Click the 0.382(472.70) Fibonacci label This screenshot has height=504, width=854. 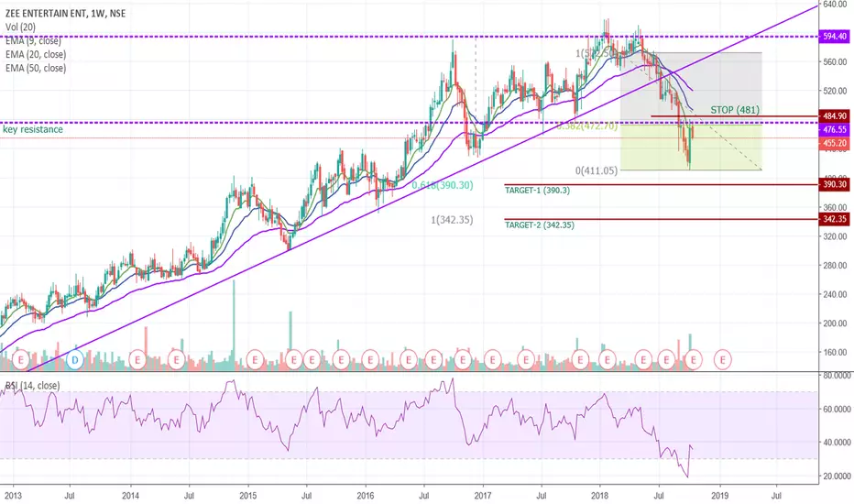(x=587, y=126)
